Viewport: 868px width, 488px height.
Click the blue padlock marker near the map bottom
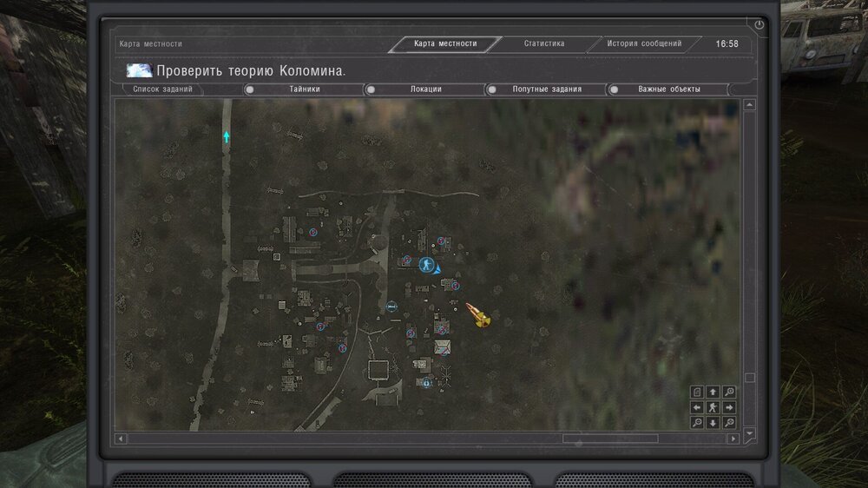point(426,383)
